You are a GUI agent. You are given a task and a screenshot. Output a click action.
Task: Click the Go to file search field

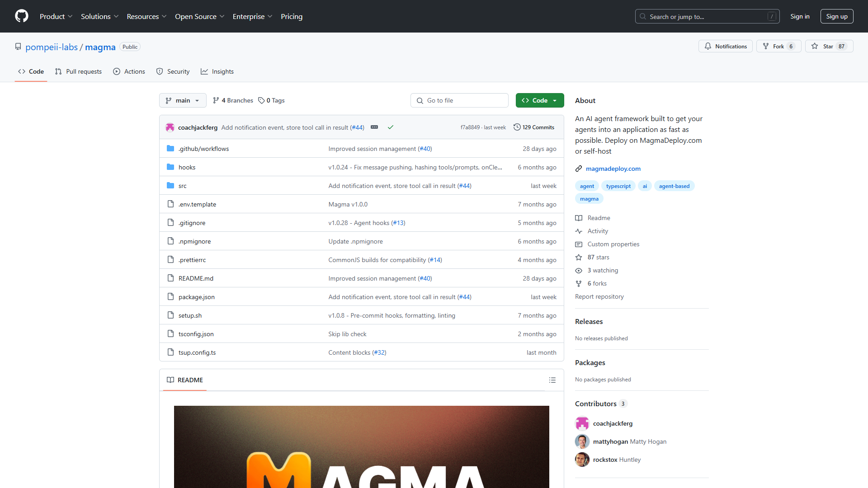point(459,100)
